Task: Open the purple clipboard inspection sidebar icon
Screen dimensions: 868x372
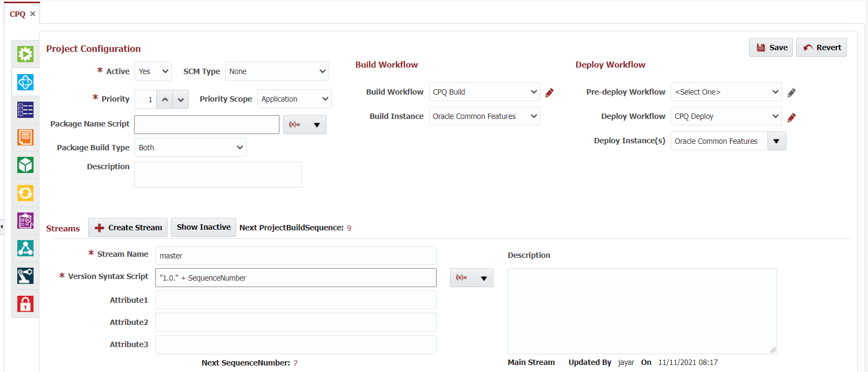Action: [x=25, y=221]
